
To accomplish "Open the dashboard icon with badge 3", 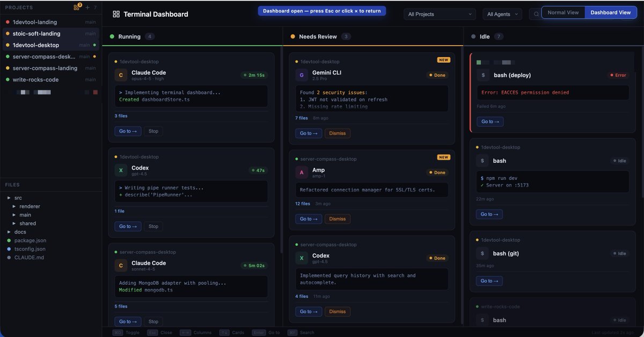I will point(77,8).
